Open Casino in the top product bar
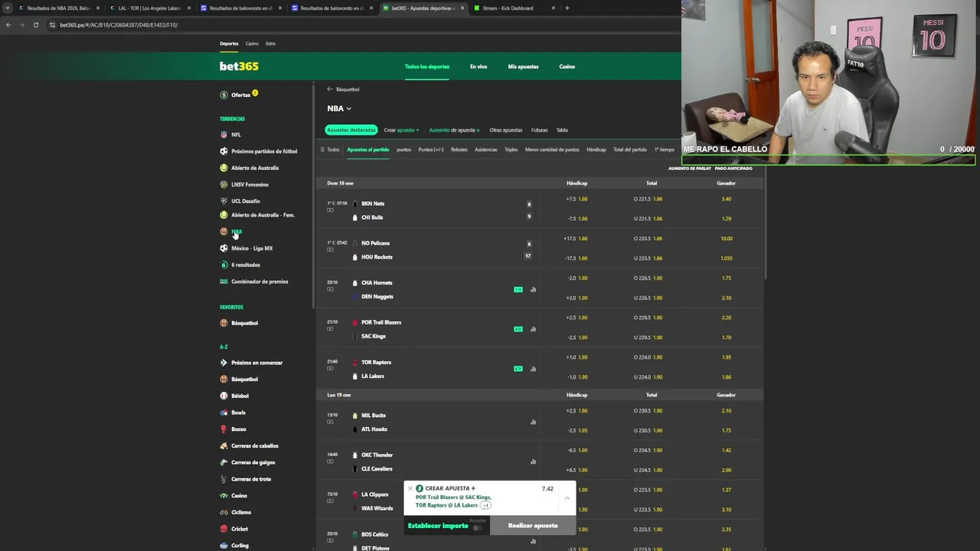Image resolution: width=980 pixels, height=551 pixels. 252,44
